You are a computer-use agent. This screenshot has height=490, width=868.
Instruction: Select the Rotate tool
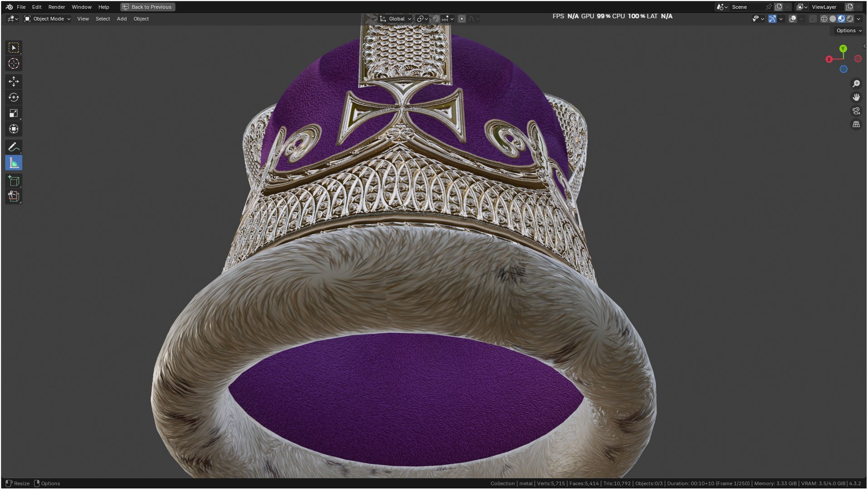tap(14, 98)
